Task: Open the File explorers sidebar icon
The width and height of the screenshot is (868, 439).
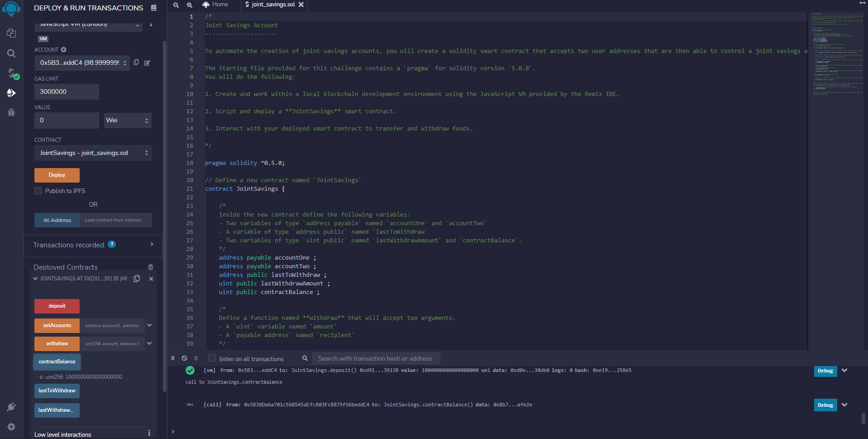Action: coord(11,34)
